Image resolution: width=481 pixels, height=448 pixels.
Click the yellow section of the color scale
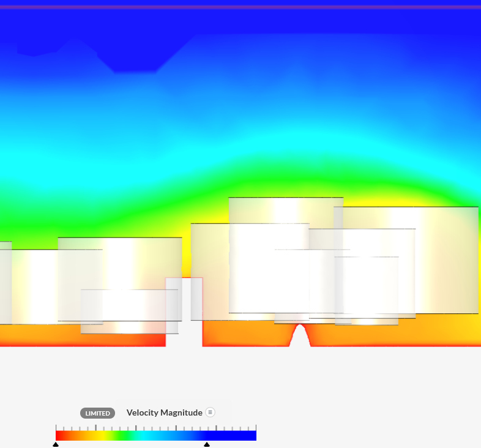[98, 436]
